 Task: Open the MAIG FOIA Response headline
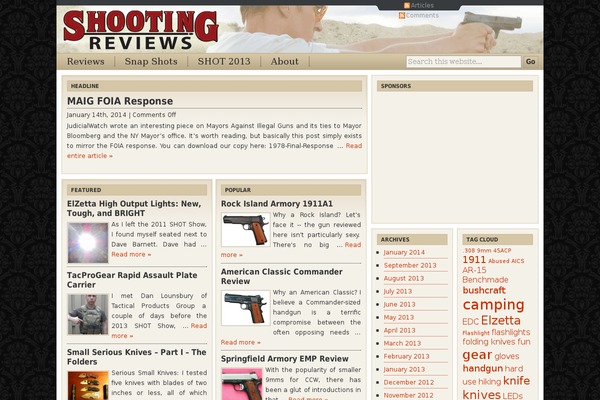[120, 101]
